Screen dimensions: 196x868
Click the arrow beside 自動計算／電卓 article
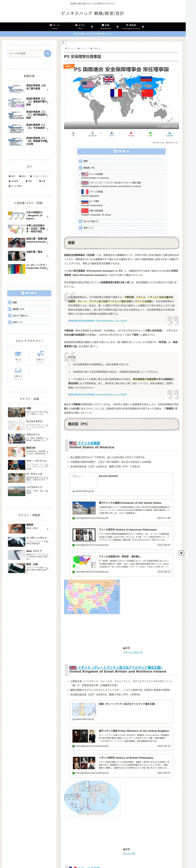tap(48, 256)
